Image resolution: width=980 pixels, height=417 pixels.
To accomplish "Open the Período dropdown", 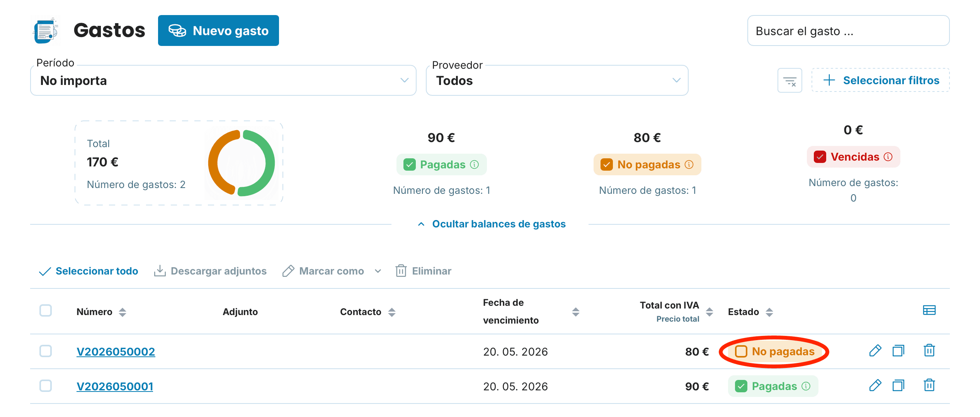I will click(223, 80).
